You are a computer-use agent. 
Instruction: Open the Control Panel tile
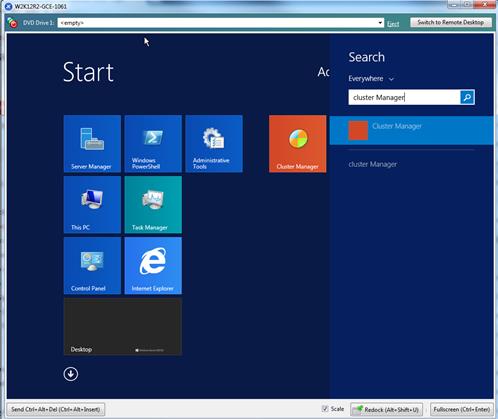pyautogui.click(x=92, y=266)
